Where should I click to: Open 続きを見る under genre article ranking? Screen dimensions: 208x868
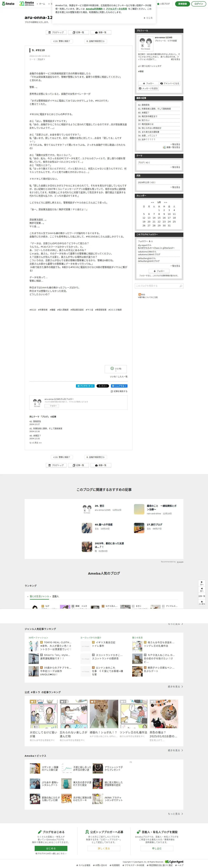point(175,686)
